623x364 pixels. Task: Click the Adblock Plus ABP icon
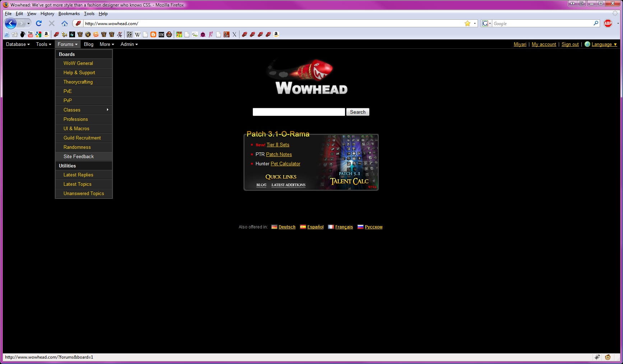click(x=608, y=23)
